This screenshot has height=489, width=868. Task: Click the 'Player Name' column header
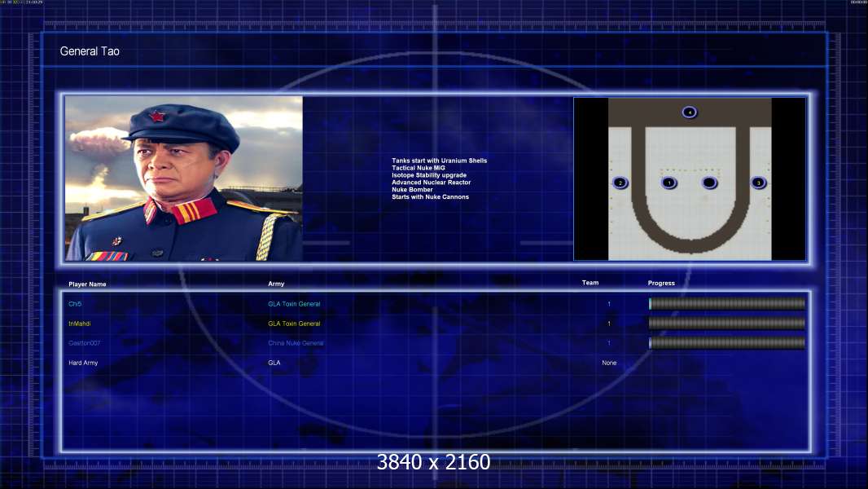87,284
